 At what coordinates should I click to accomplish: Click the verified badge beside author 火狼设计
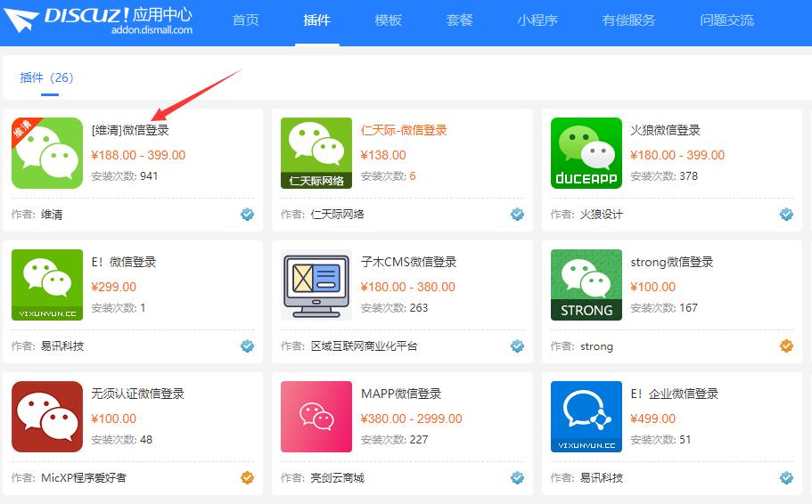coord(787,215)
